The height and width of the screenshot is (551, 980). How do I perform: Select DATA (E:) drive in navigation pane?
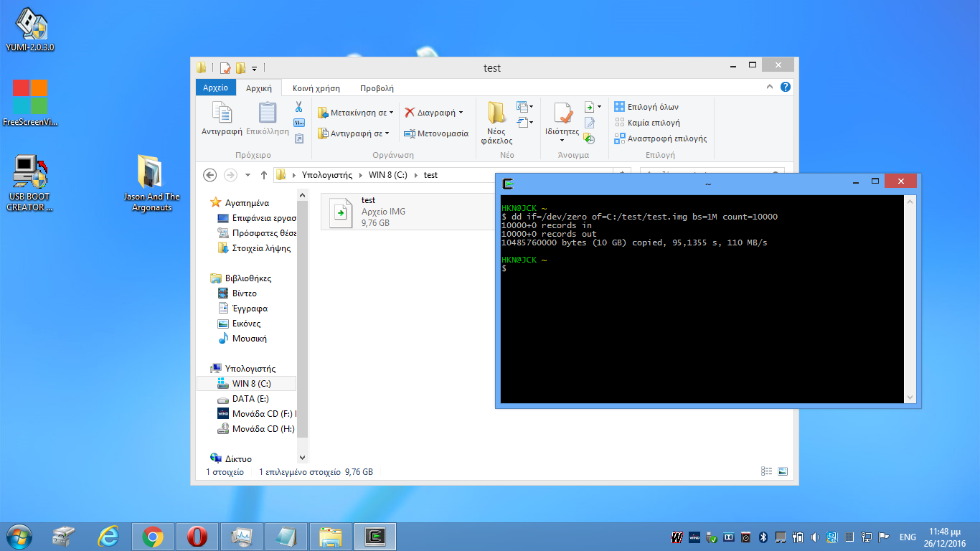[x=250, y=399]
